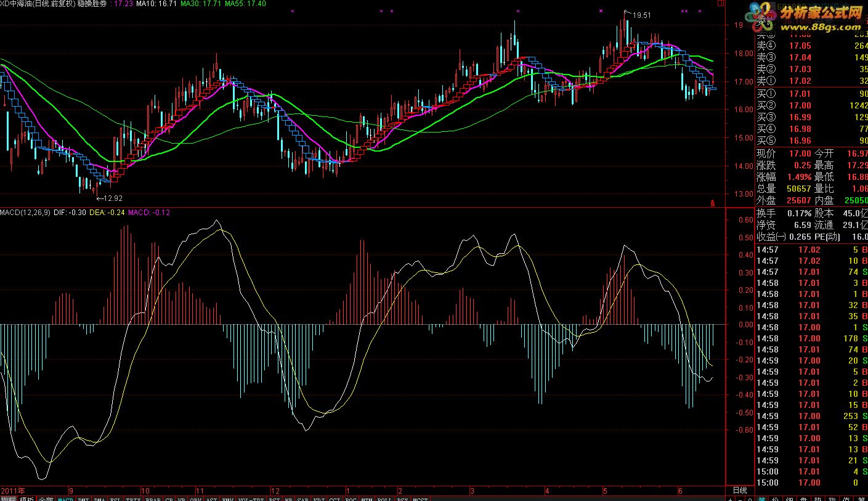Click the DEA: -0.24 value
The image size is (868, 501).
tap(107, 213)
